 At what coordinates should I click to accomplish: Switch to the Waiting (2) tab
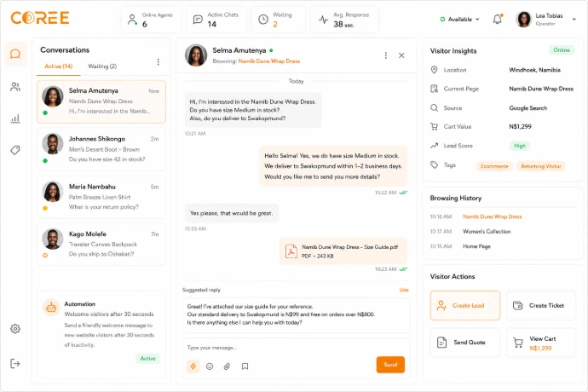(102, 66)
